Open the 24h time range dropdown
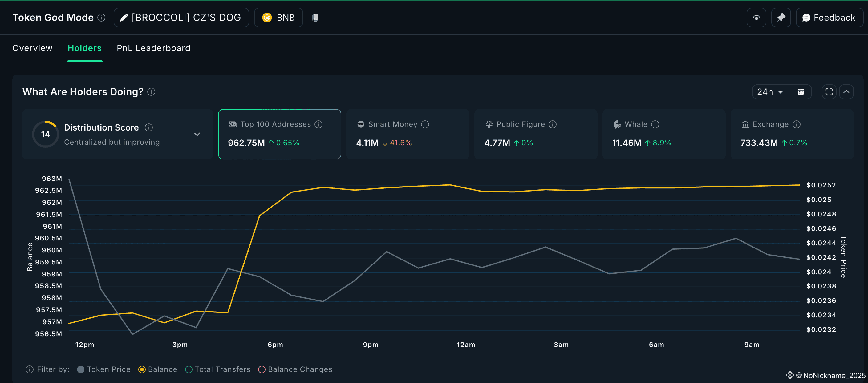The width and height of the screenshot is (868, 383). click(770, 92)
